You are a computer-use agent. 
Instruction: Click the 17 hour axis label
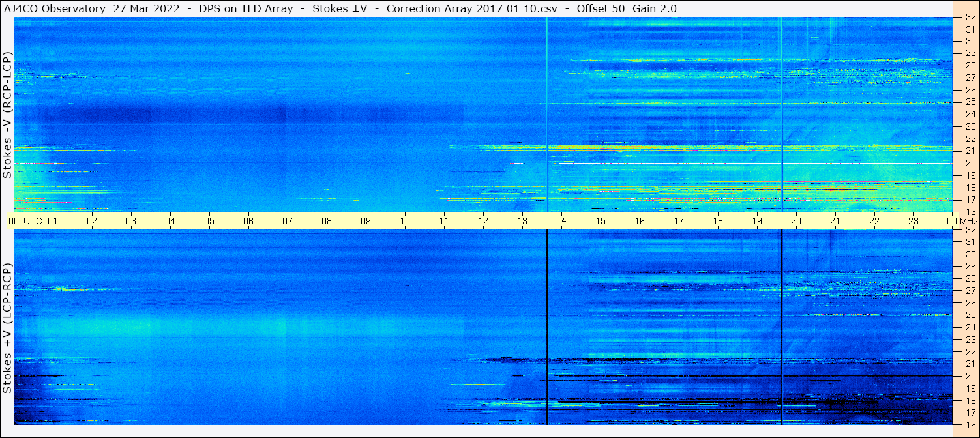pyautogui.click(x=679, y=221)
